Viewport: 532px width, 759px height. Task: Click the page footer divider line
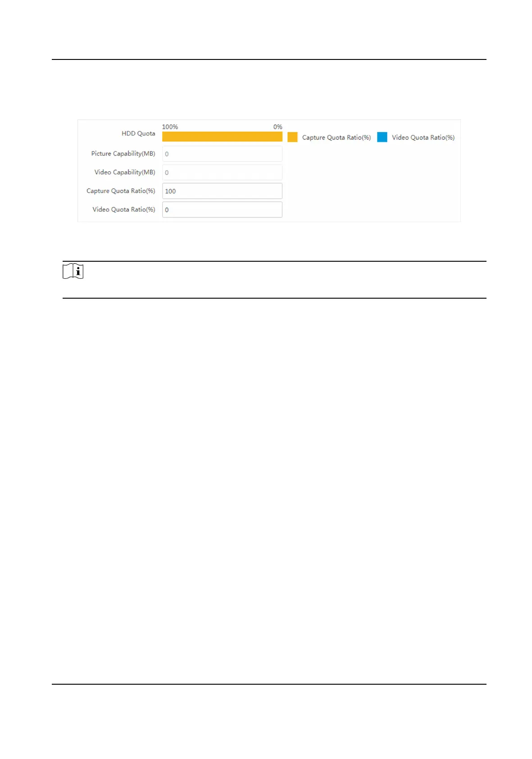(269, 685)
